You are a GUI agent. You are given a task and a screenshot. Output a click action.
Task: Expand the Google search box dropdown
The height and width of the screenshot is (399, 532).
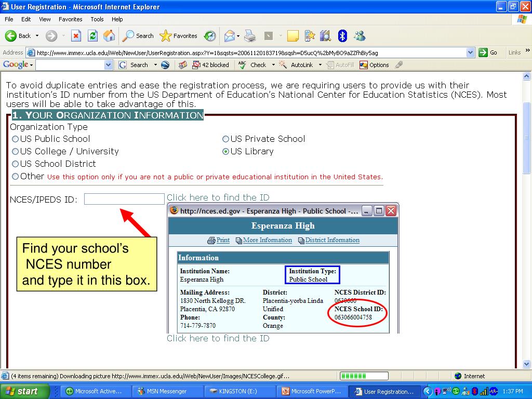(x=108, y=65)
